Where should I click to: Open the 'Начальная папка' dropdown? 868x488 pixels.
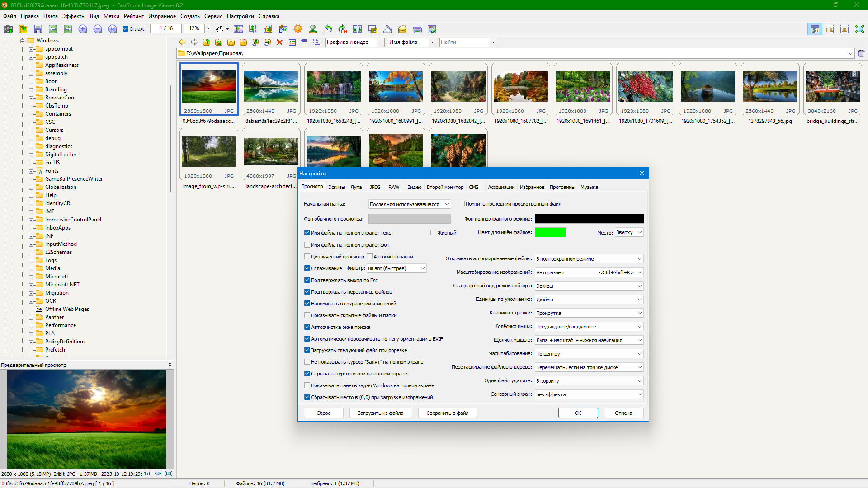click(x=409, y=204)
